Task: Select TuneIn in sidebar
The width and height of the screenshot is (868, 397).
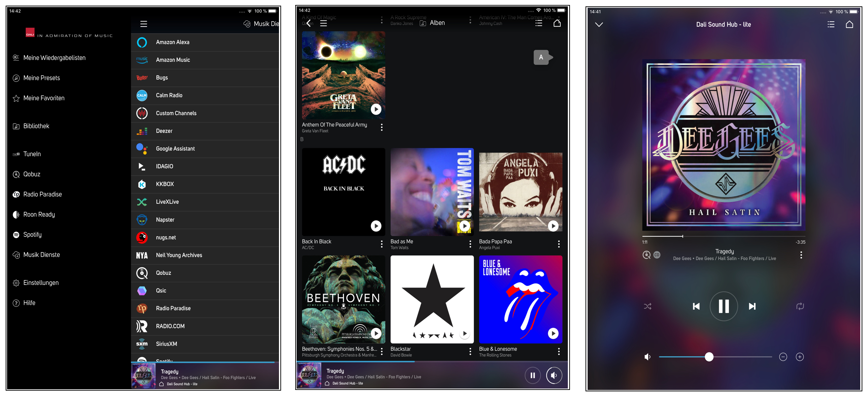Action: [27, 154]
